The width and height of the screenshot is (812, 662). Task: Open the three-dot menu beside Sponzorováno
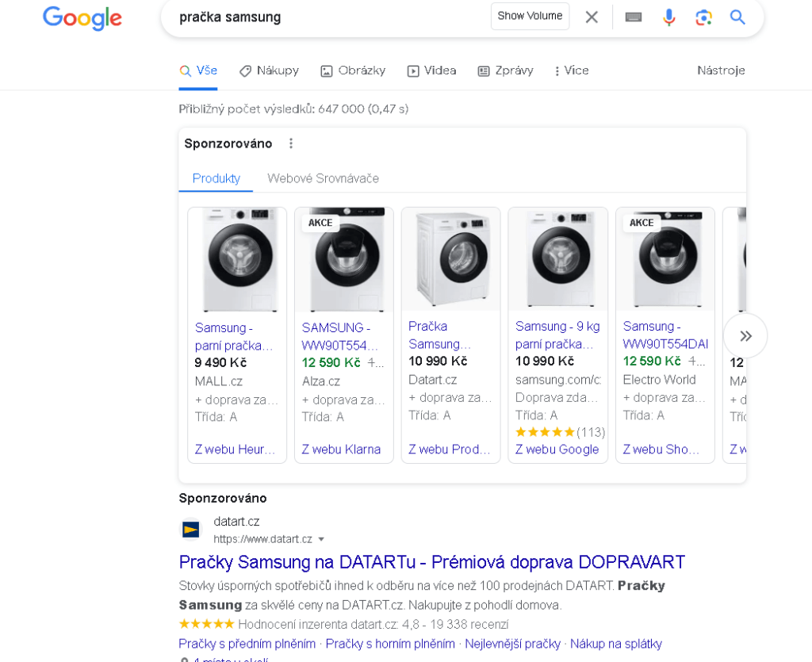pos(291,143)
